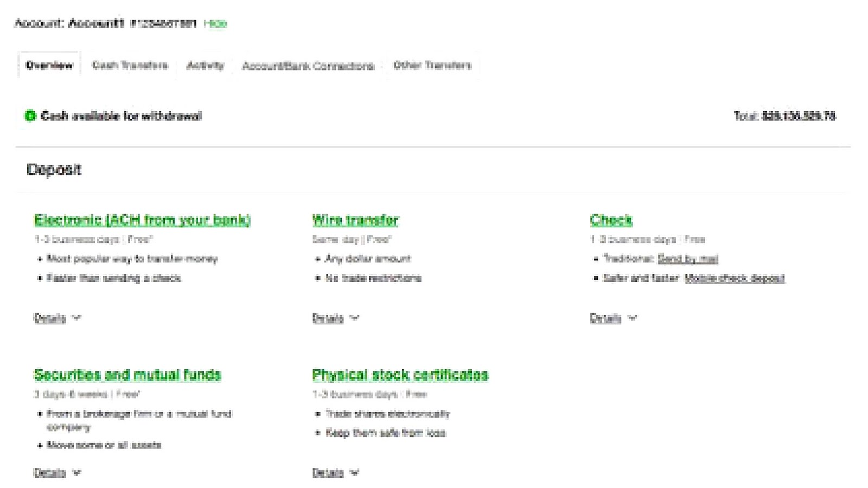Switch to the Other Transfers tab
Viewport: 868px width, 488px height.
[x=431, y=66]
